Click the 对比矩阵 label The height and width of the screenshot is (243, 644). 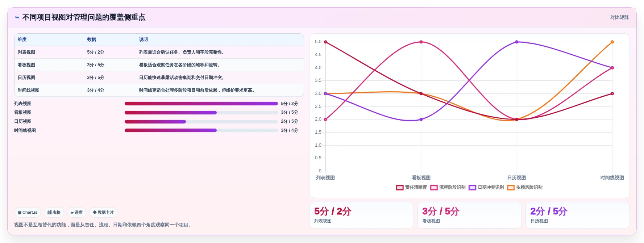point(619,17)
